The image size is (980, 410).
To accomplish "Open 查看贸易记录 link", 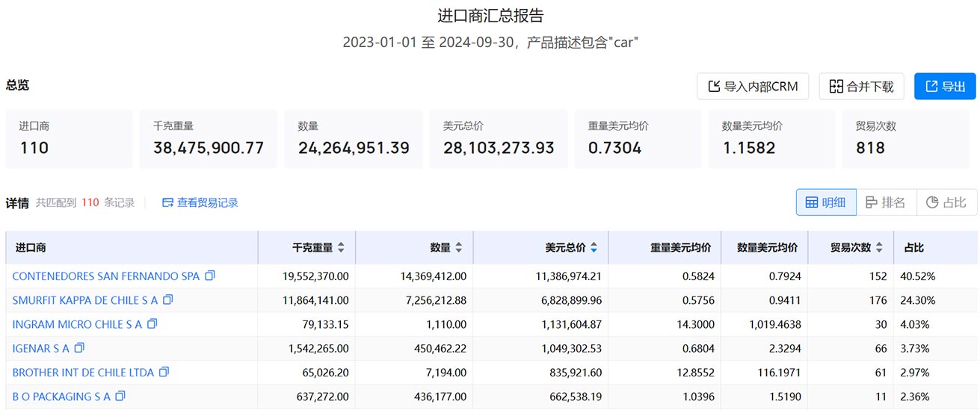I will [x=200, y=202].
